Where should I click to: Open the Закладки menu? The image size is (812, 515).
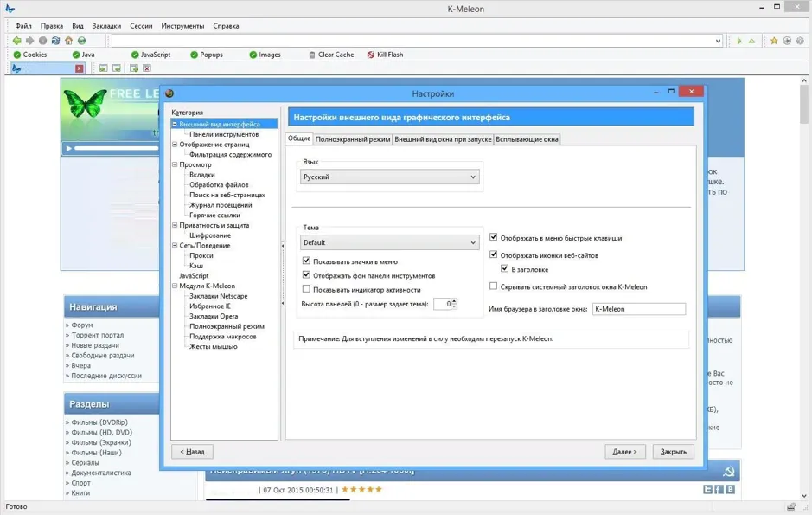point(106,26)
